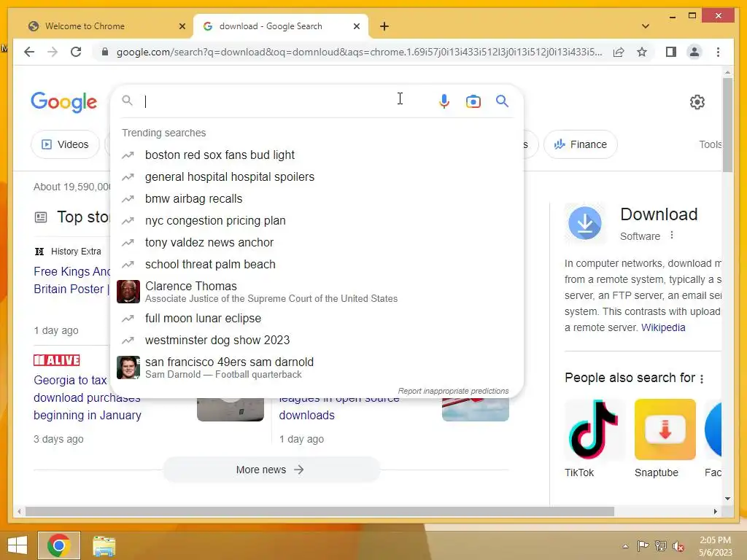Select suggestion westminster dog show 2023
Image resolution: width=747 pixels, height=560 pixels.
point(317,340)
